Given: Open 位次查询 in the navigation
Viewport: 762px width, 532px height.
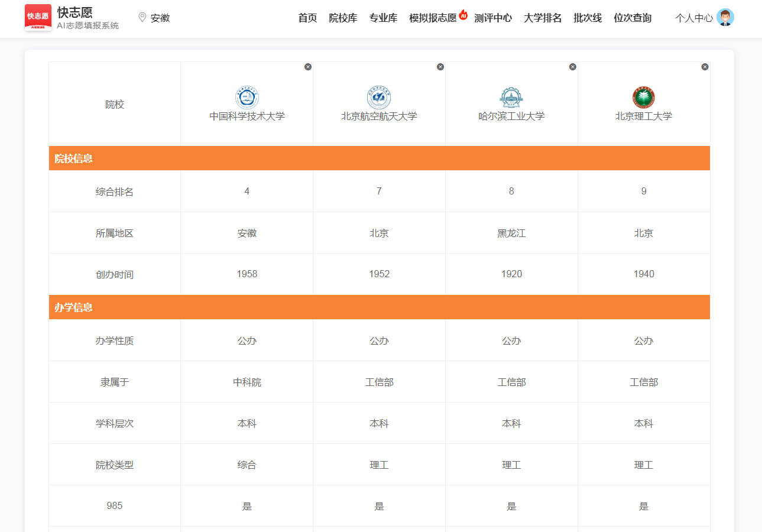Looking at the screenshot, I should [633, 18].
